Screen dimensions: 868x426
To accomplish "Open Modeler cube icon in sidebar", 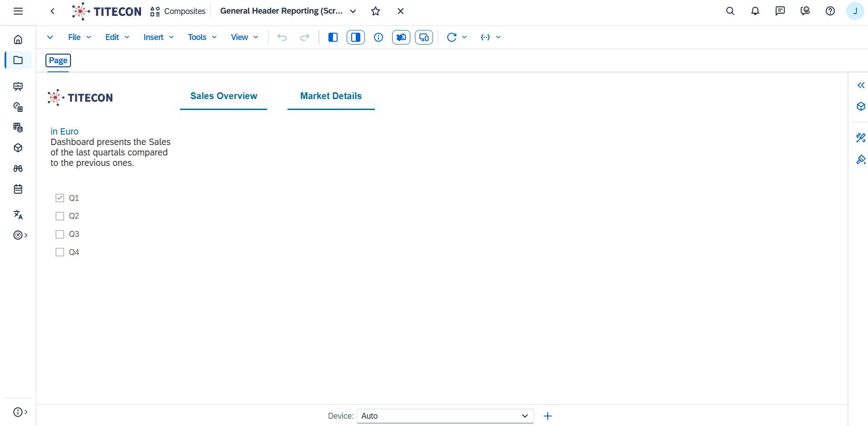I will point(18,148).
